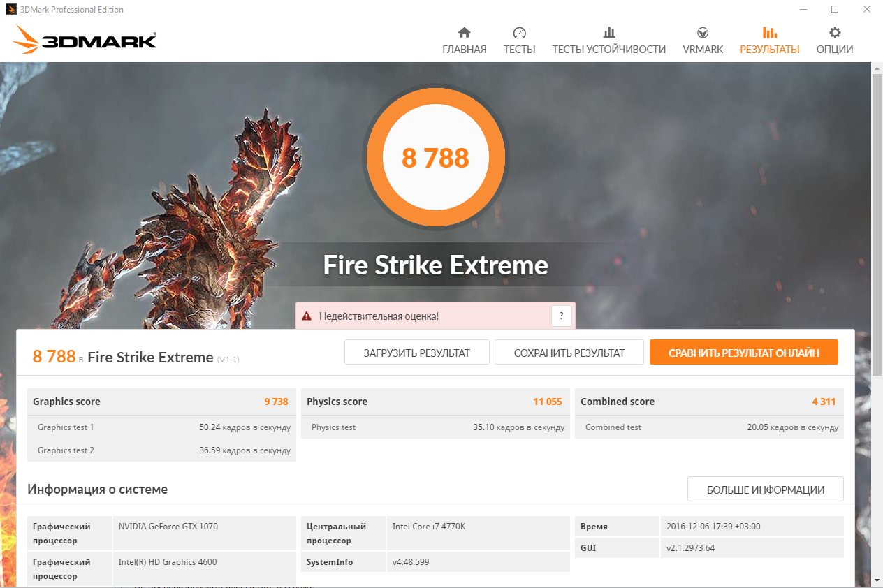883x588 pixels.
Task: Click the Центральный процессор label
Action: pos(344,534)
